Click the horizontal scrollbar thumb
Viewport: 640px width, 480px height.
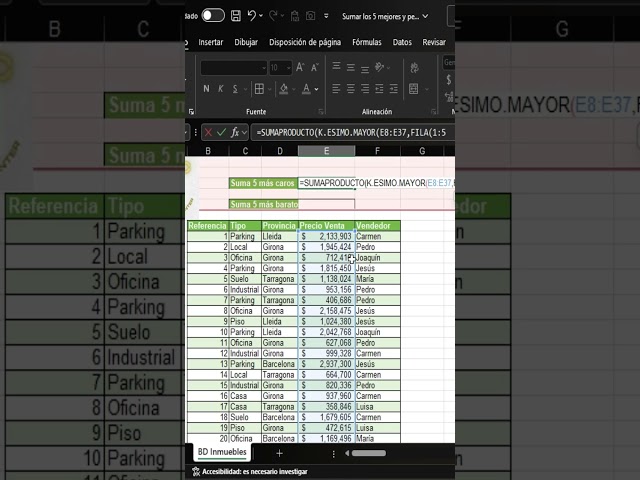(x=369, y=453)
